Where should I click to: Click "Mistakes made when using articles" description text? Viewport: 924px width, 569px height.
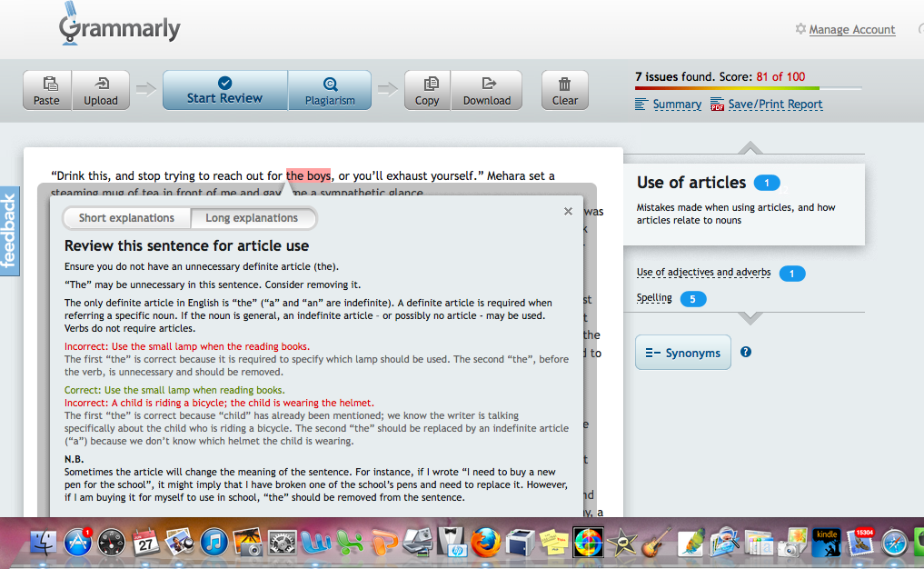[736, 214]
